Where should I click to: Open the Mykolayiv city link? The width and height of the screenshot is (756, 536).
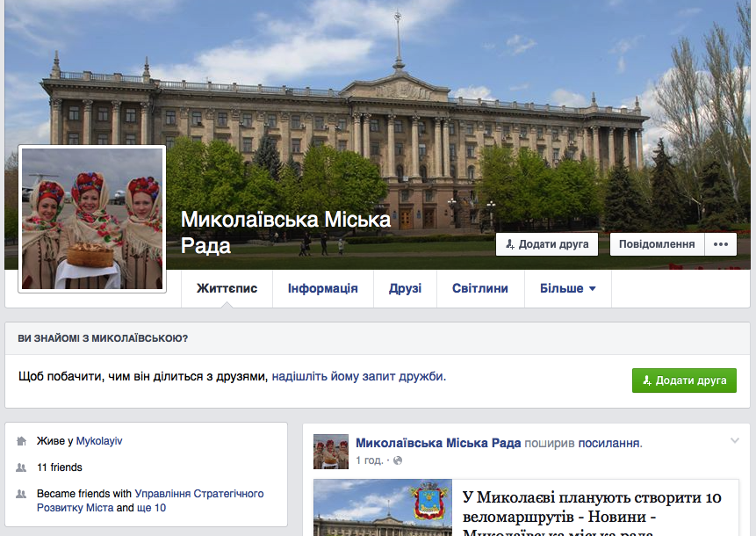point(99,441)
